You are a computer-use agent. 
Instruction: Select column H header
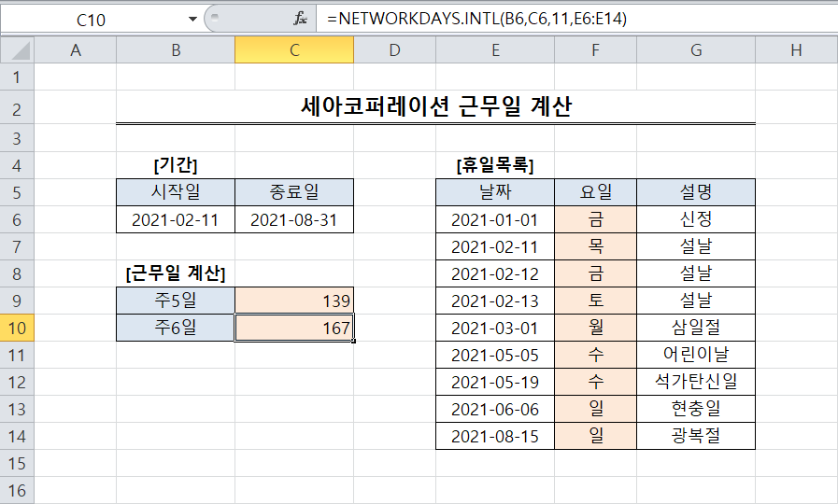[796, 50]
